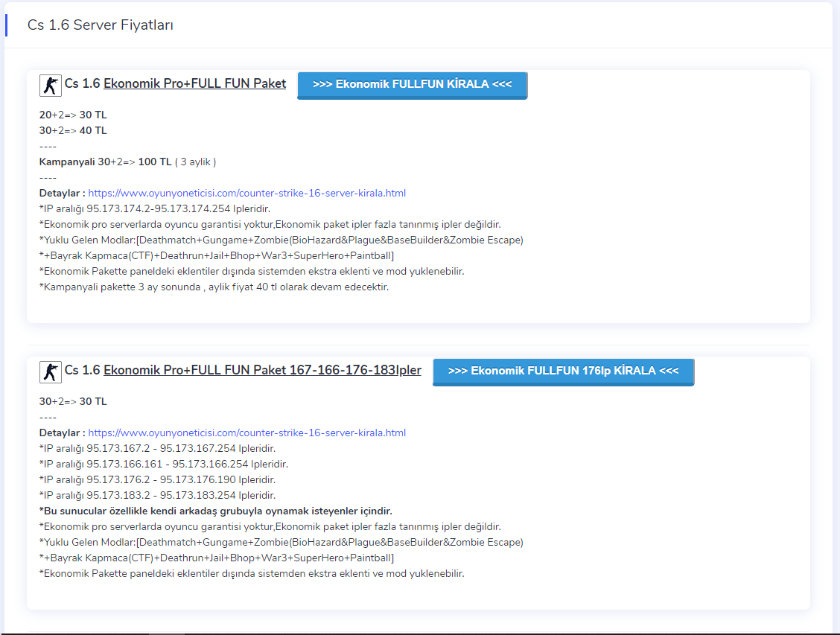The height and width of the screenshot is (635, 840).
Task: Click the Counter-Strike icon beside the 167-166-176-183Ipler paket
Action: click(x=51, y=371)
